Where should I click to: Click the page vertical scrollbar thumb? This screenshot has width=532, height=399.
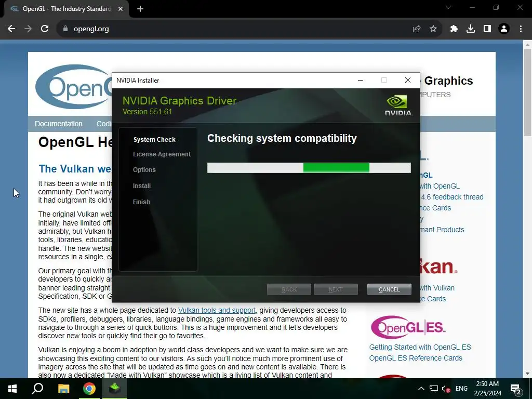(x=528, y=92)
